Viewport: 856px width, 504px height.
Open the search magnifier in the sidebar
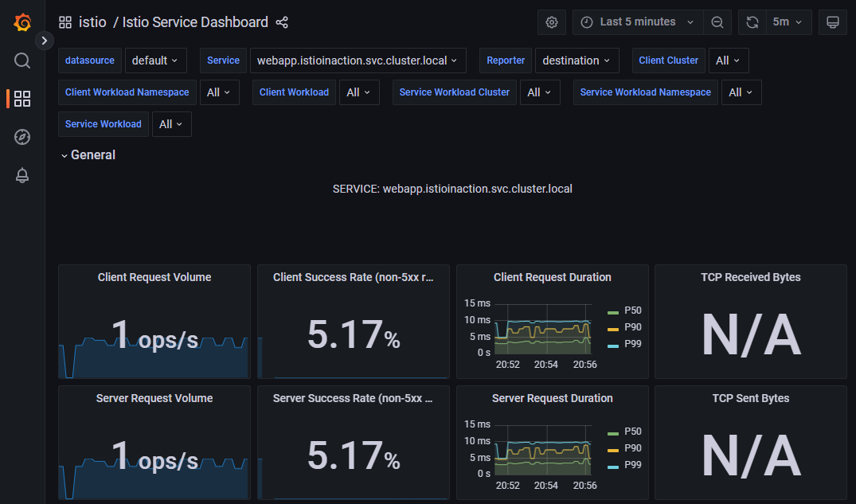(x=21, y=60)
